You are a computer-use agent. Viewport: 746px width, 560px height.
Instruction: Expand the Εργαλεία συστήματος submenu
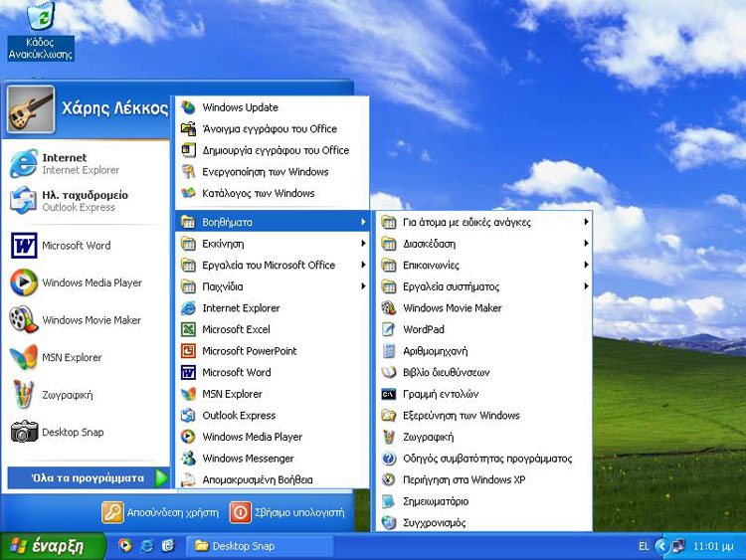[x=484, y=286]
